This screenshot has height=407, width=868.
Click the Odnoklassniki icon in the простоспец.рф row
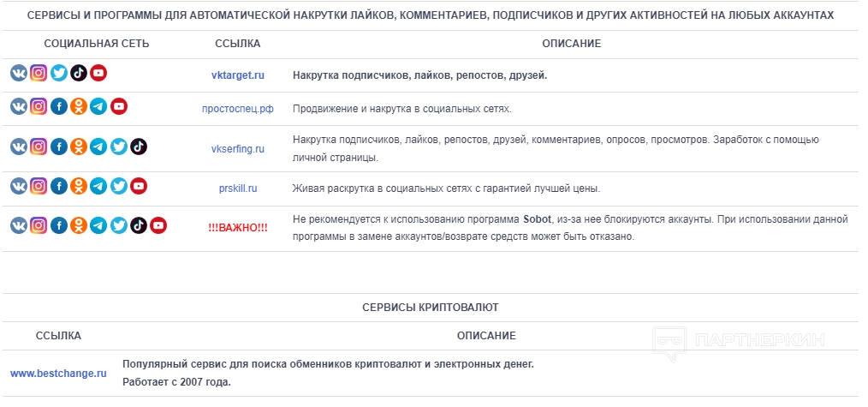click(78, 107)
